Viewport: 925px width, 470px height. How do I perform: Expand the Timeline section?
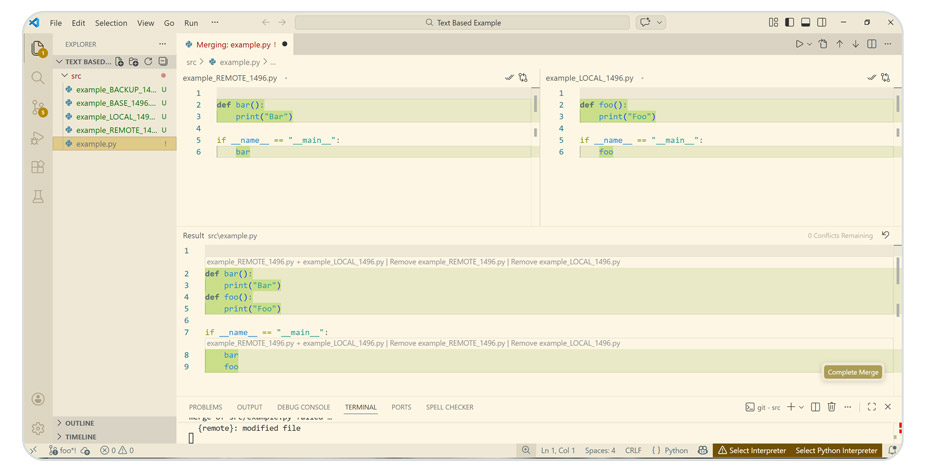pos(80,437)
